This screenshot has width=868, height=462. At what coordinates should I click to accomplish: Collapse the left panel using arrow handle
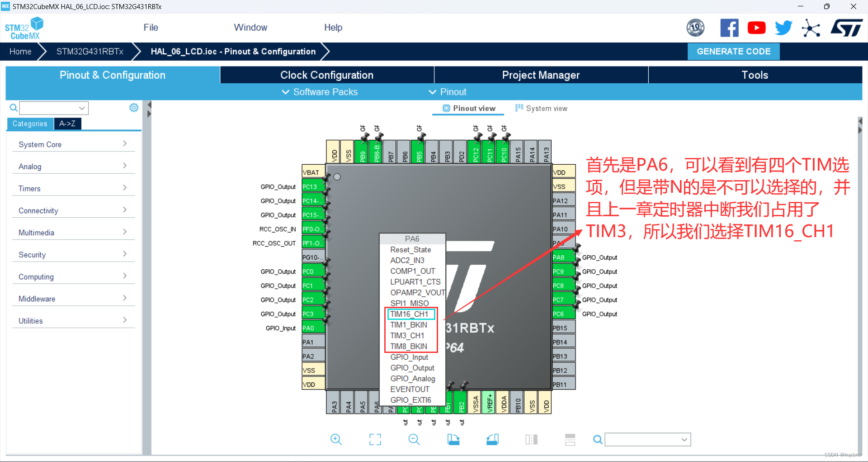pyautogui.click(x=149, y=105)
